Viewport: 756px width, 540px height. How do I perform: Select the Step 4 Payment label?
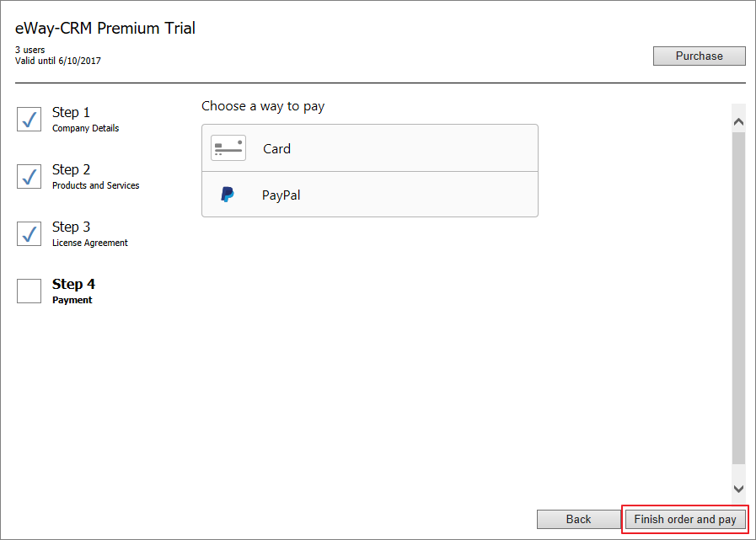pyautogui.click(x=73, y=291)
